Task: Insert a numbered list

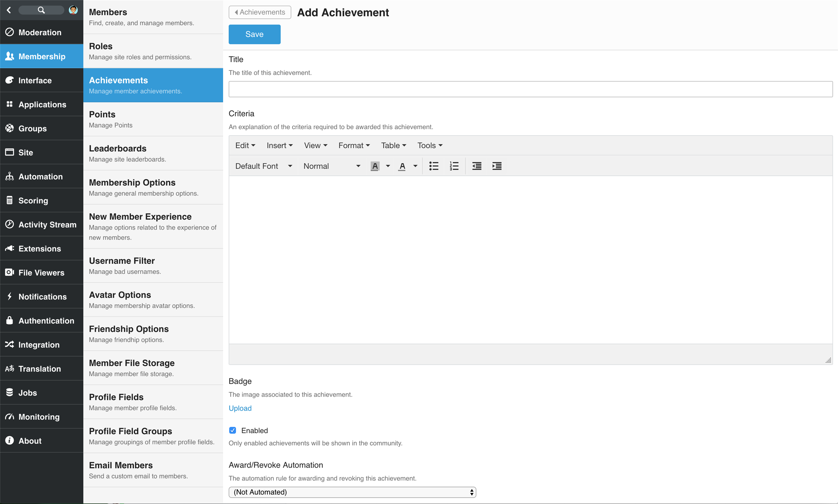Action: coord(454,166)
